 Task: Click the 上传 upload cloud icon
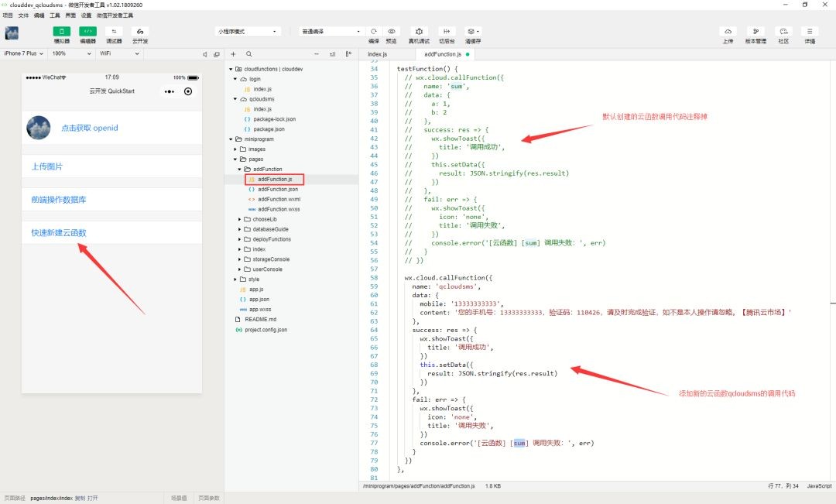pos(728,32)
